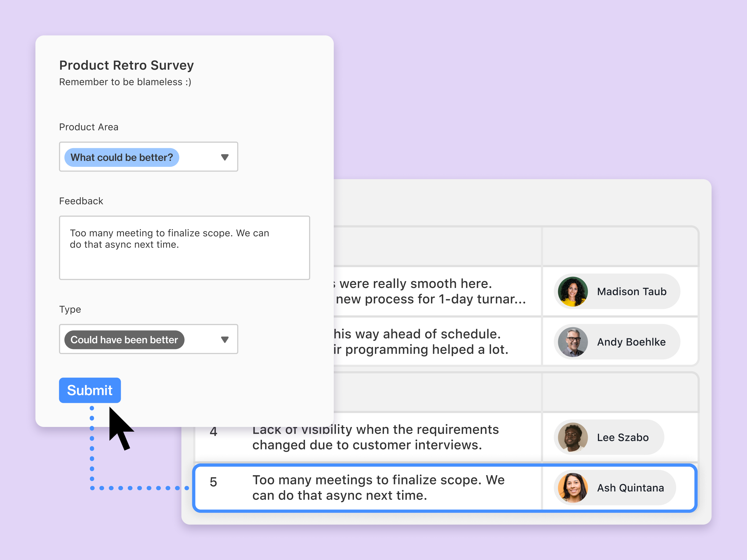
Task: Click the 'Could have been better' pill
Action: 124,339
